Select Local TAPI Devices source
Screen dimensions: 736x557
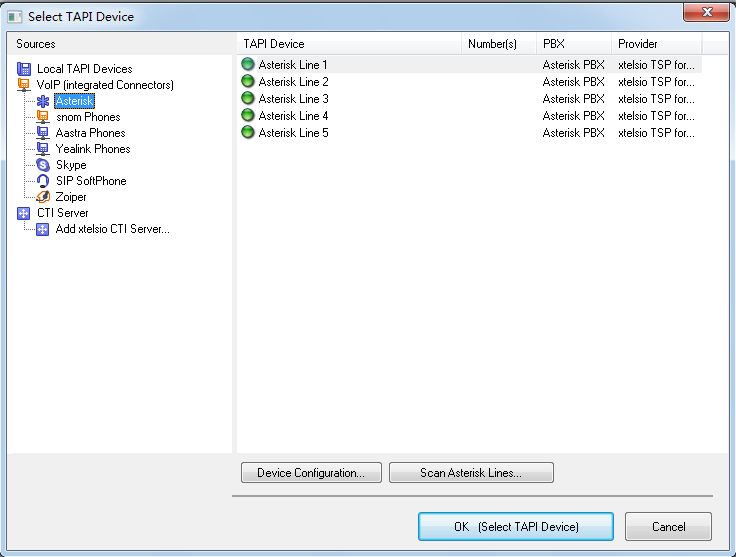click(x=84, y=69)
